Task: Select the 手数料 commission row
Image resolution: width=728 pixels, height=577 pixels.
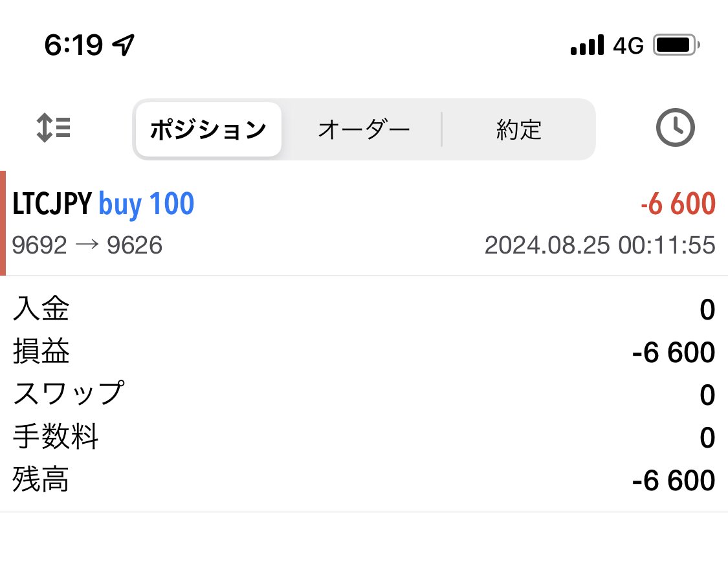Action: coord(364,437)
